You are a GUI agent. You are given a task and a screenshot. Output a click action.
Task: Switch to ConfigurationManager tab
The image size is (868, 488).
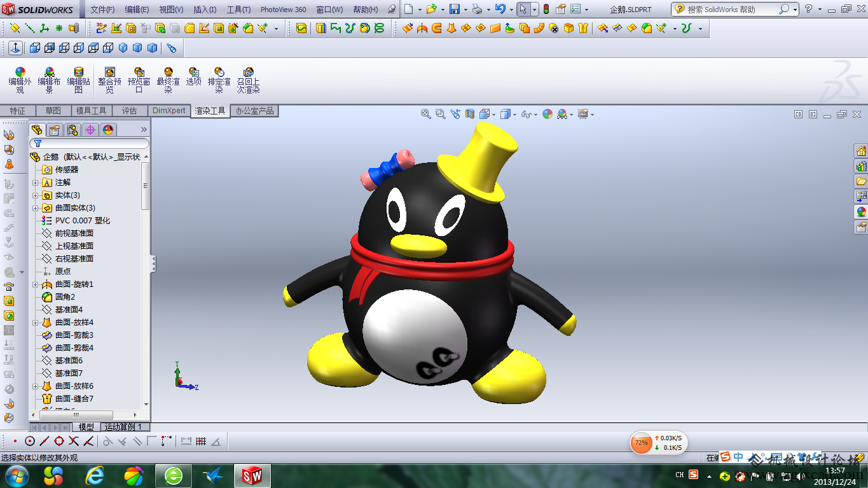tap(72, 130)
